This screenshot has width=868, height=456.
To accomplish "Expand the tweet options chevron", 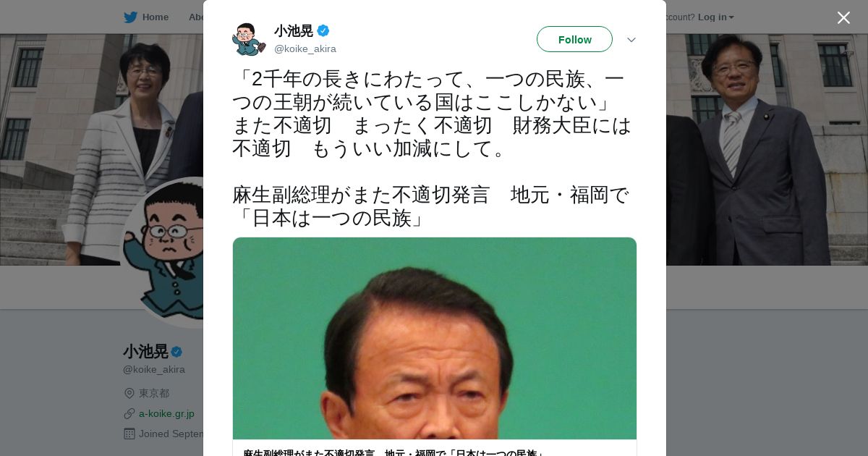I will [631, 40].
